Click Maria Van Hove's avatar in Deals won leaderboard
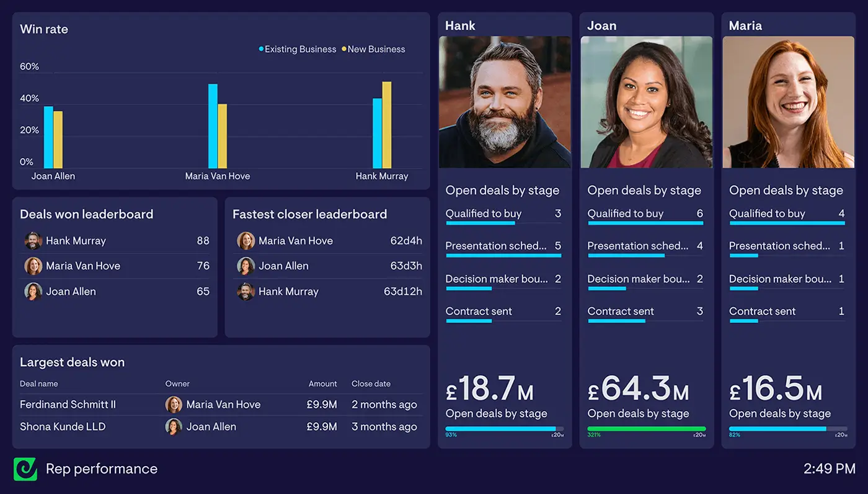The width and height of the screenshot is (868, 494). [33, 266]
